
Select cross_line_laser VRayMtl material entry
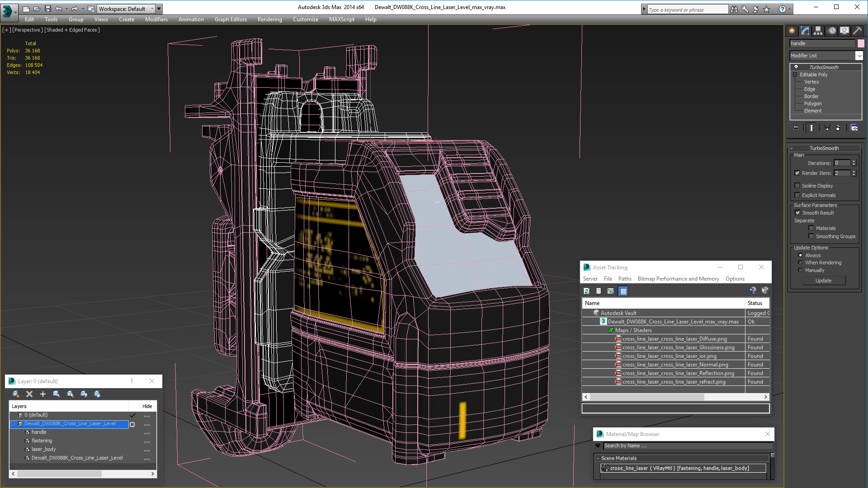tap(683, 468)
